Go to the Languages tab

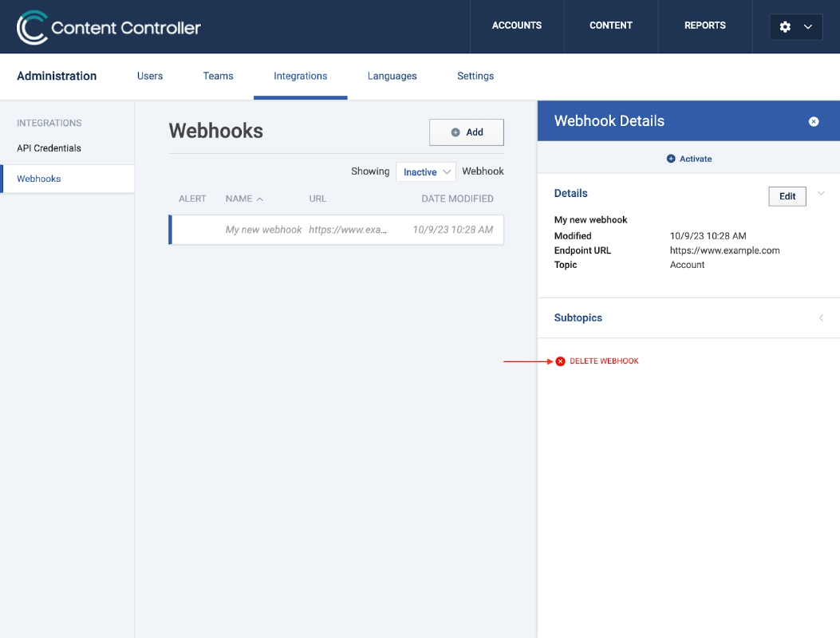[392, 76]
